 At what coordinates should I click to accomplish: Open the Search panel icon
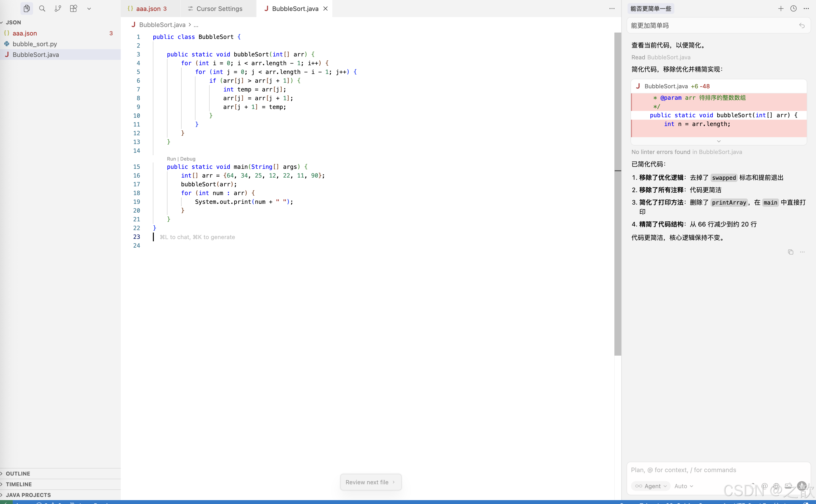pos(42,9)
